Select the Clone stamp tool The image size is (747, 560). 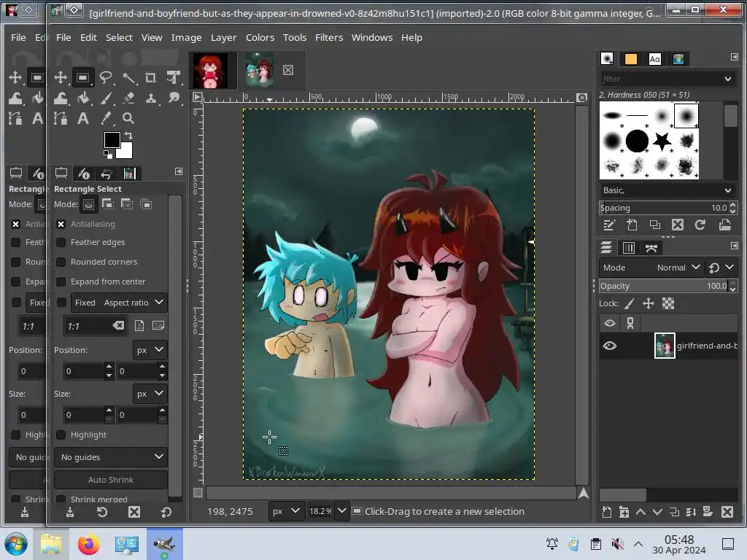coord(151,98)
